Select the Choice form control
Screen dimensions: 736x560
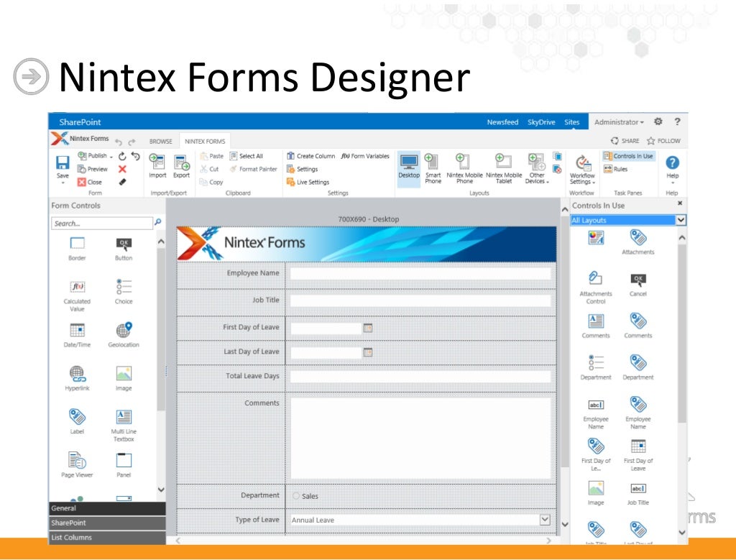coord(124,292)
